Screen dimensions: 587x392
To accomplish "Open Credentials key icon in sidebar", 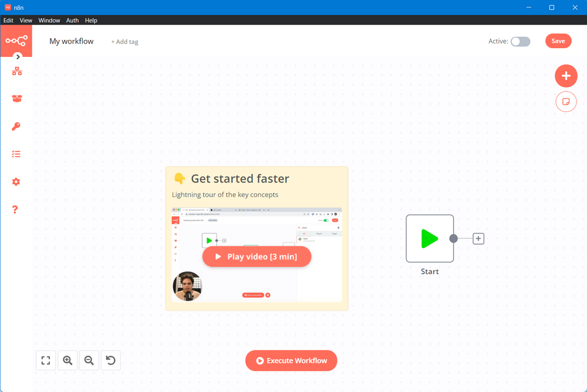I will 16,126.
